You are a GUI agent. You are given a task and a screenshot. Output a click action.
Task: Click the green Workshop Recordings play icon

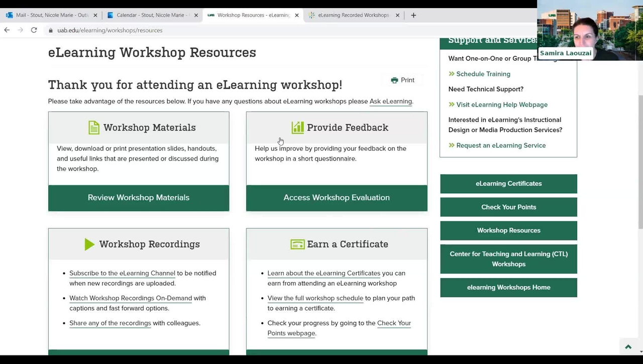pos(89,245)
